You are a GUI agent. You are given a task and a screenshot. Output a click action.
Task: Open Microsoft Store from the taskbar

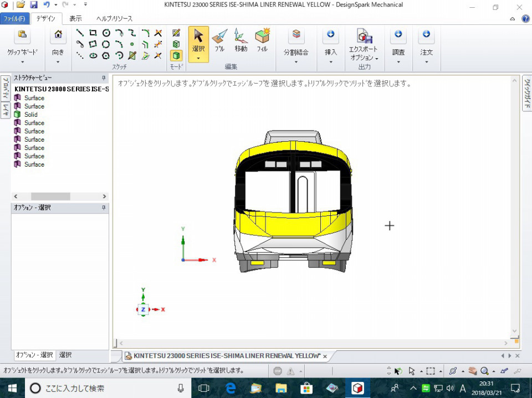coord(306,388)
